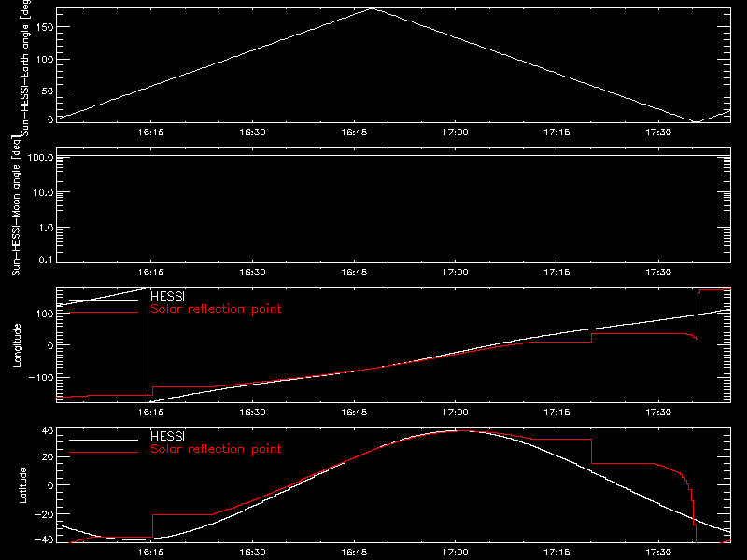Select the 50 tick on Earth angle axis

pyautogui.click(x=48, y=91)
